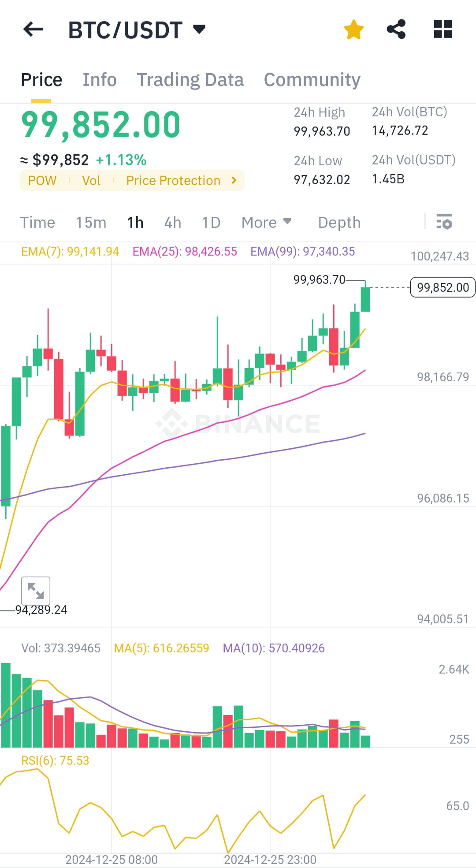Select the 15m timeframe

pos(91,223)
